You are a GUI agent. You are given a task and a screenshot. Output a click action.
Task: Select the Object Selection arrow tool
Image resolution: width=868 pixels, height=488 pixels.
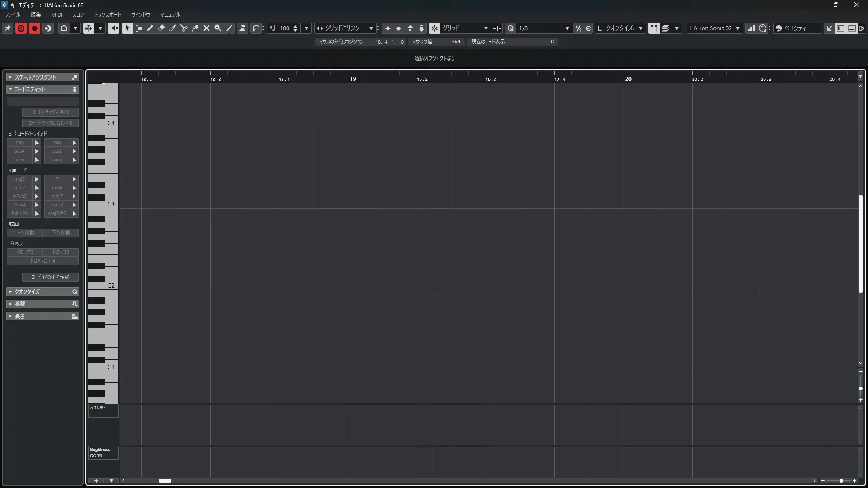127,28
